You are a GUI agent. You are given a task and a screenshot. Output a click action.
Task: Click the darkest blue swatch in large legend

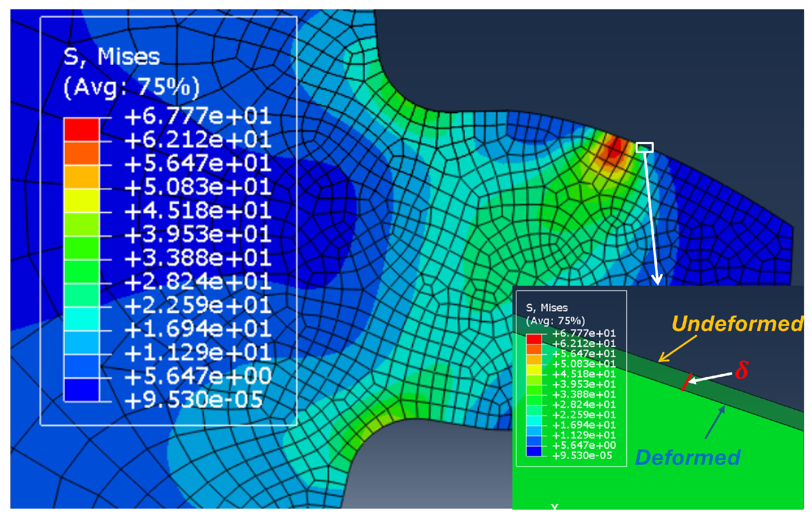click(x=82, y=390)
